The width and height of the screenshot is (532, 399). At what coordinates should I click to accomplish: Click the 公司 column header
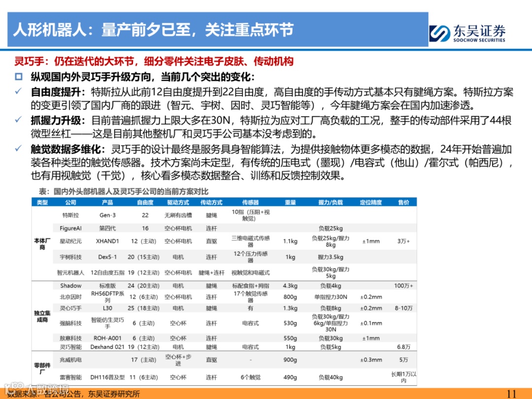(x=70, y=202)
